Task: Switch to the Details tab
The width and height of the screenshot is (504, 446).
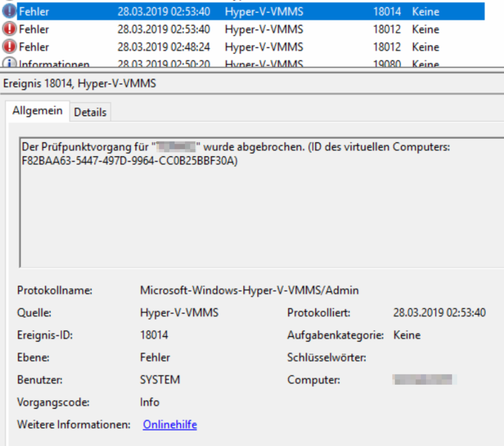Action: 90,112
